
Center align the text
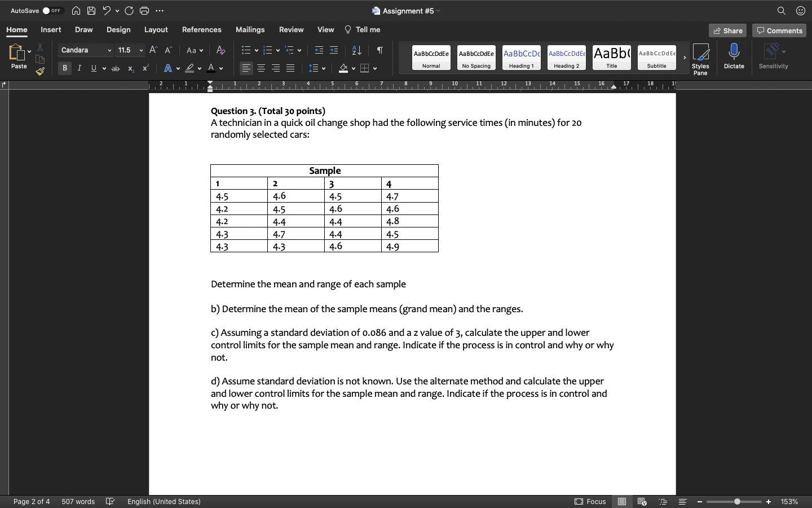(261, 68)
